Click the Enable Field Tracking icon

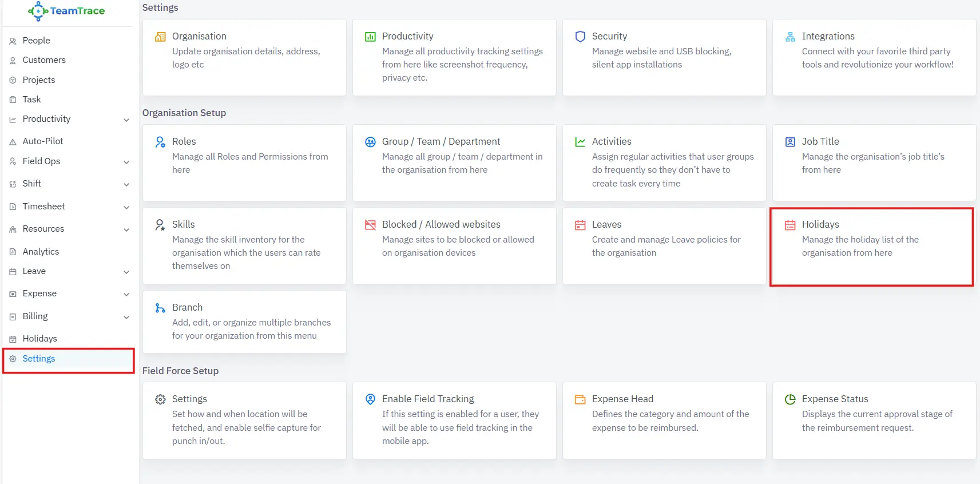370,399
